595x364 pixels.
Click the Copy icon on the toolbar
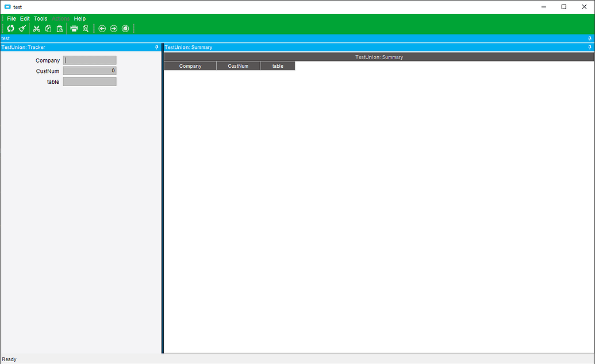tap(48, 28)
